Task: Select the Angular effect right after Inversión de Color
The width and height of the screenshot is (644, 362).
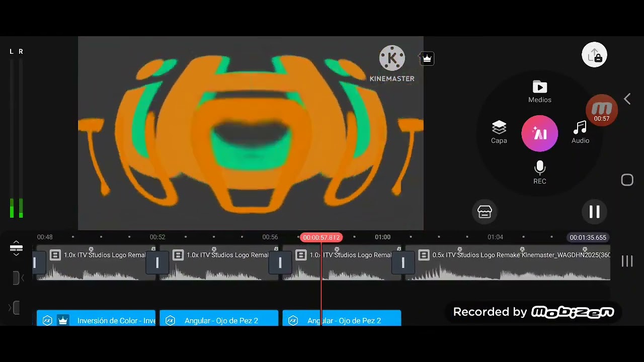Action: (x=219, y=318)
